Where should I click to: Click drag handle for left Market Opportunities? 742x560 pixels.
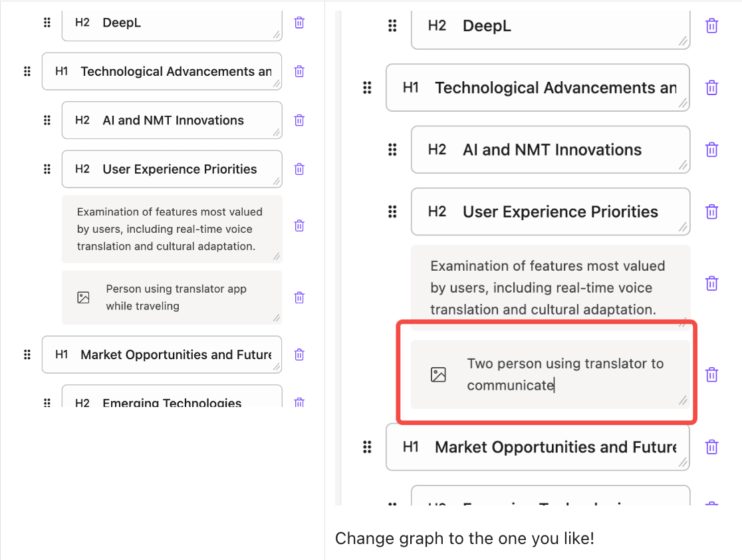point(27,354)
